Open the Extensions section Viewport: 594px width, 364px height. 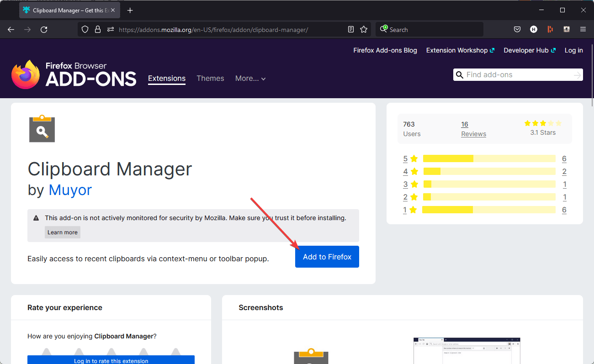click(167, 79)
